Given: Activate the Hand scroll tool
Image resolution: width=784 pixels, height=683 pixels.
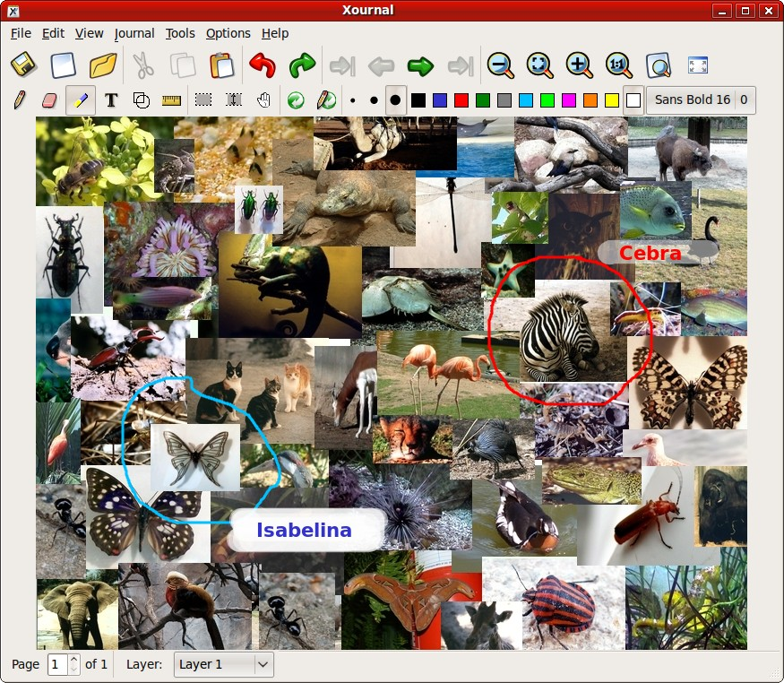Looking at the screenshot, I should (263, 99).
